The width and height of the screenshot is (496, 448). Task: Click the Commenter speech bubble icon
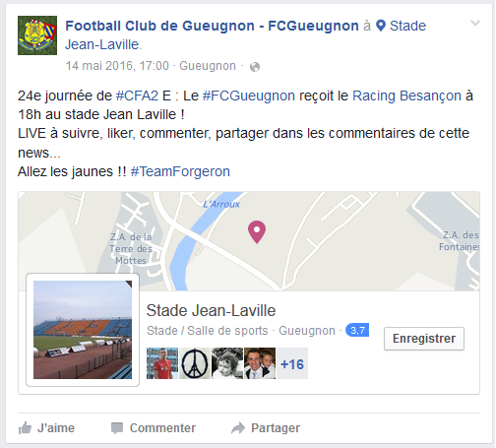tap(117, 428)
